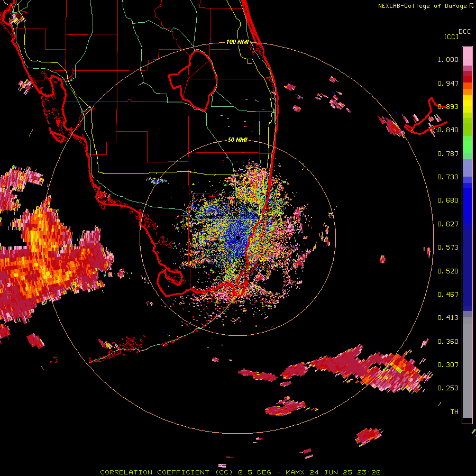The image size is (476, 476).
Task: Click the DCC legend title
Action: click(x=464, y=32)
